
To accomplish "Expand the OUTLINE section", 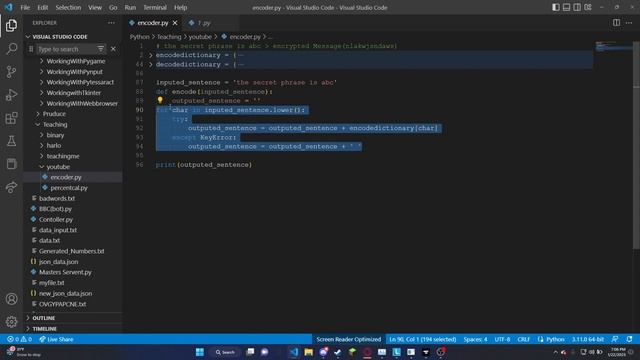I will (x=44, y=318).
